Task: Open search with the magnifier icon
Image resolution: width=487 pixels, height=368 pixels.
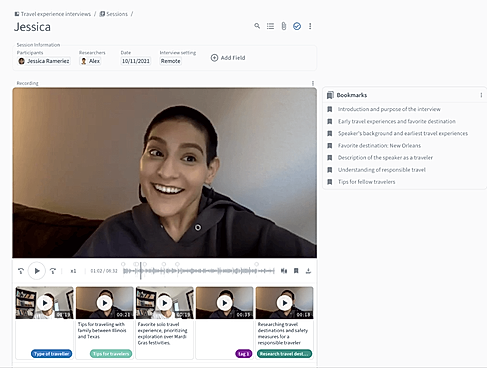Action: (x=257, y=26)
